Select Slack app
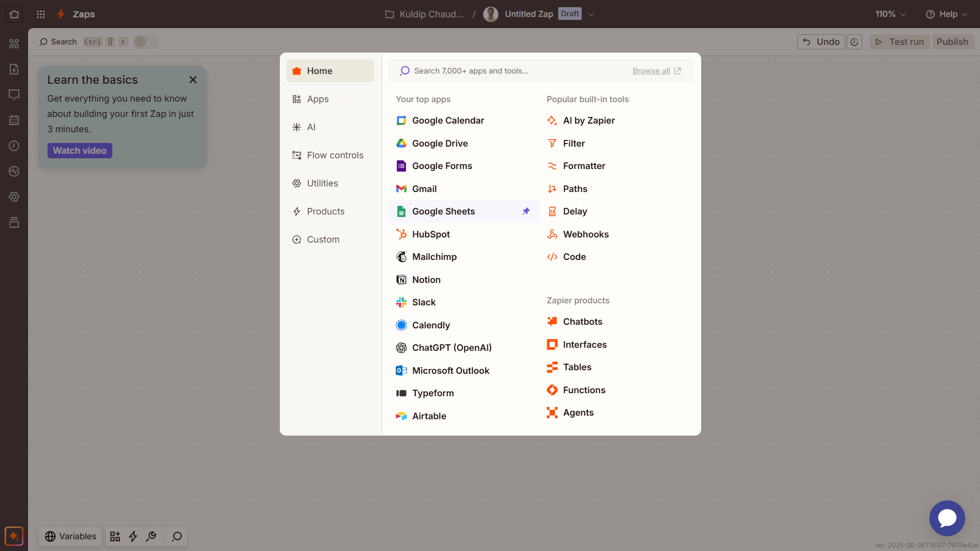This screenshot has height=551, width=980. tap(463, 302)
